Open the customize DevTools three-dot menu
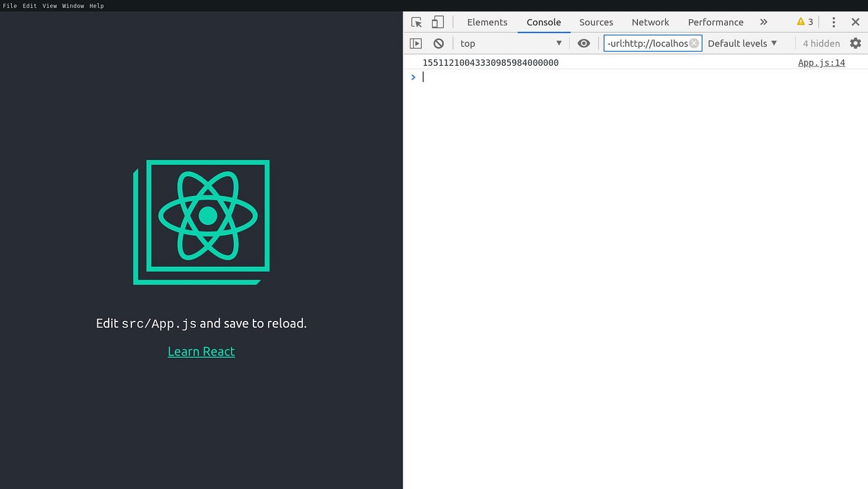The height and width of the screenshot is (489, 868). click(x=833, y=22)
